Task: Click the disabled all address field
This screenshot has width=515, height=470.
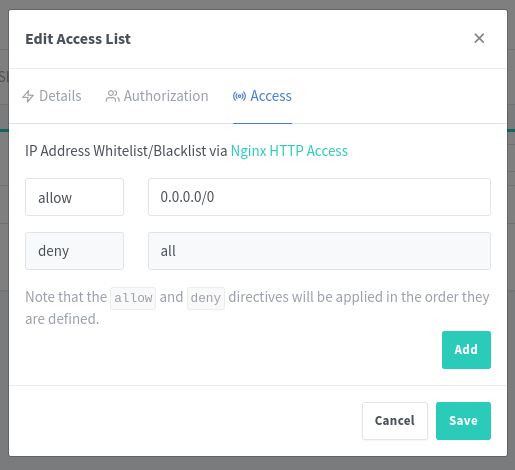Action: (319, 251)
